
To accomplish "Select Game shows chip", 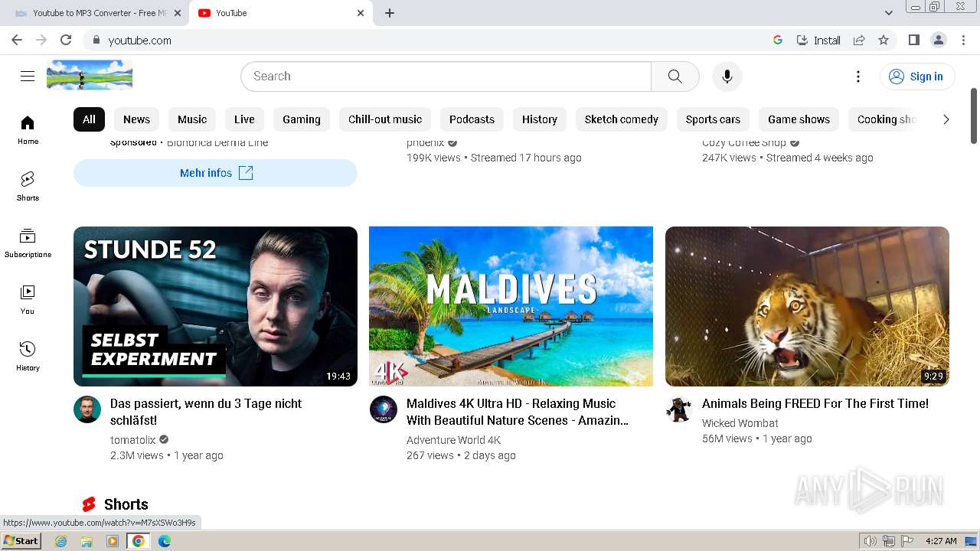I will tap(799, 119).
